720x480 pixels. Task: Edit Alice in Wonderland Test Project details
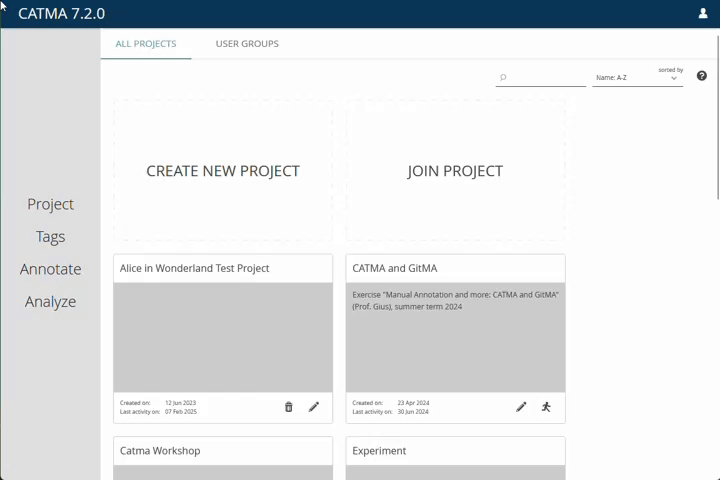(x=314, y=407)
